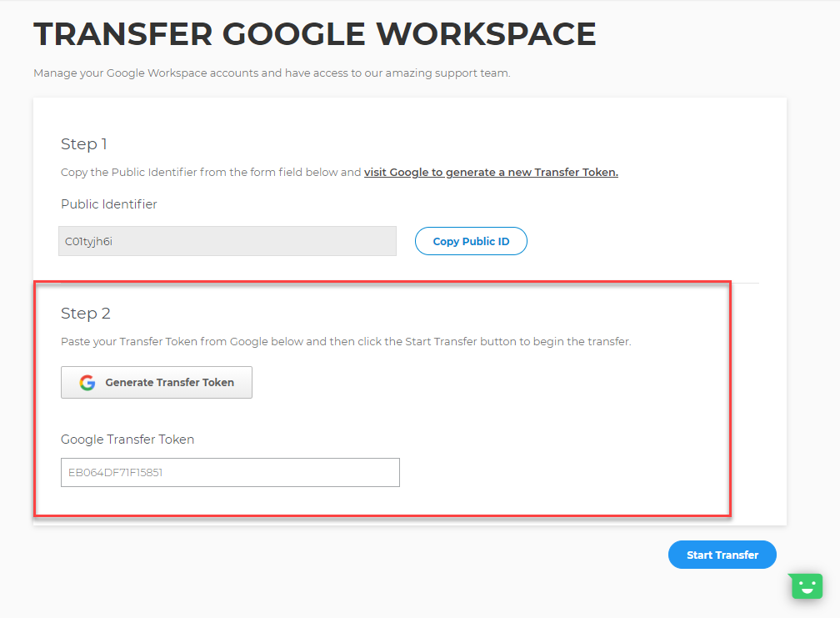Select the Public Identifier input field
The height and width of the screenshot is (618, 840).
point(227,240)
